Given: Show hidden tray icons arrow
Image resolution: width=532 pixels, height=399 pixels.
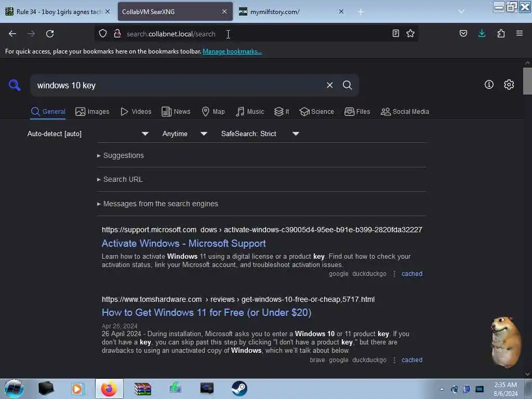Looking at the screenshot, I should click(442, 389).
